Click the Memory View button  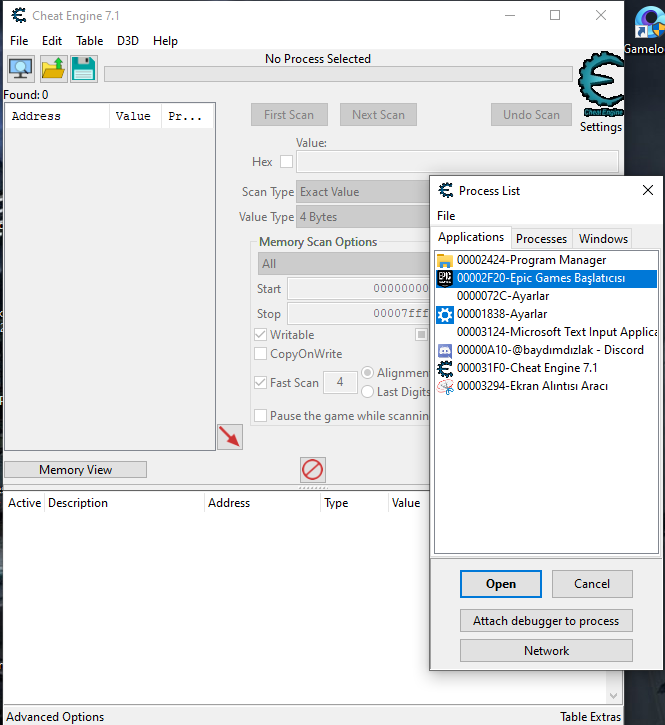point(75,470)
